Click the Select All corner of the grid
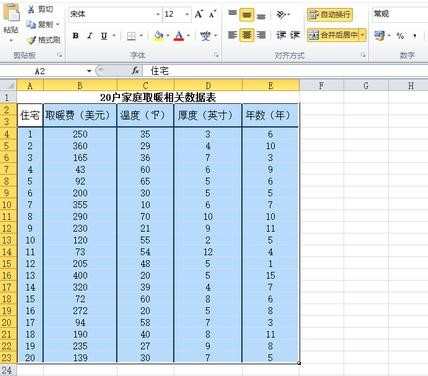The height and width of the screenshot is (376, 428). click(8, 85)
